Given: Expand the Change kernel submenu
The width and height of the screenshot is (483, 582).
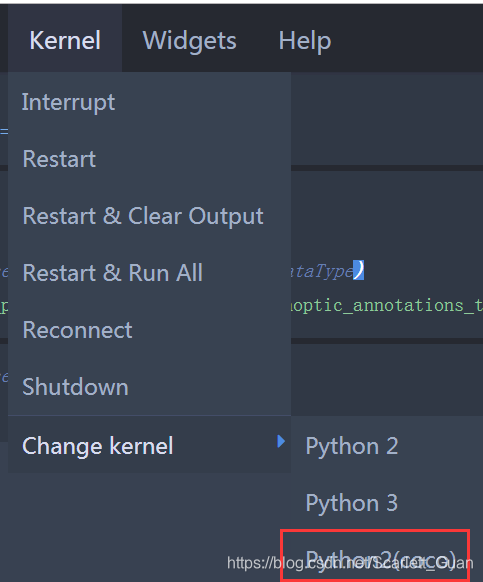Looking at the screenshot, I should point(149,445).
